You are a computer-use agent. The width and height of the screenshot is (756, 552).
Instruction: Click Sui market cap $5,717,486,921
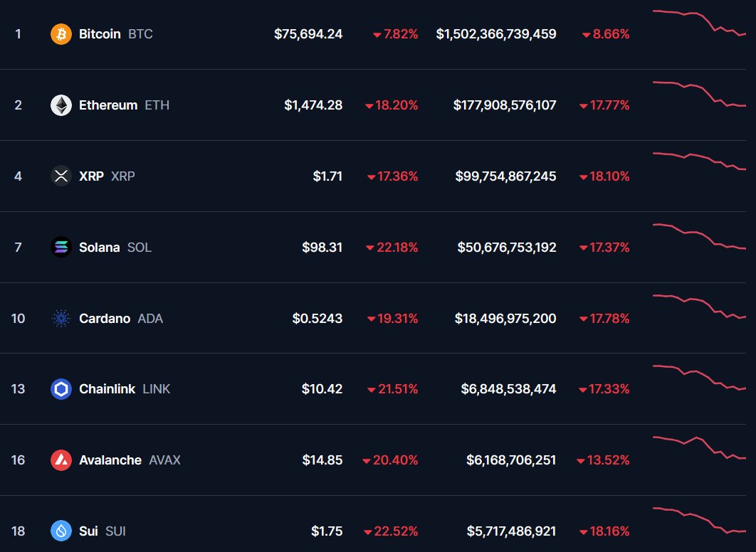coord(512,531)
